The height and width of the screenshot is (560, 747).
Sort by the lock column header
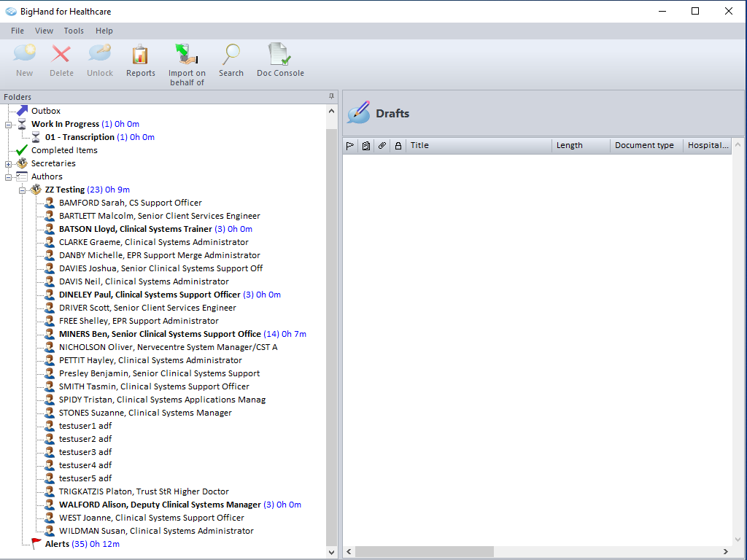[398, 146]
